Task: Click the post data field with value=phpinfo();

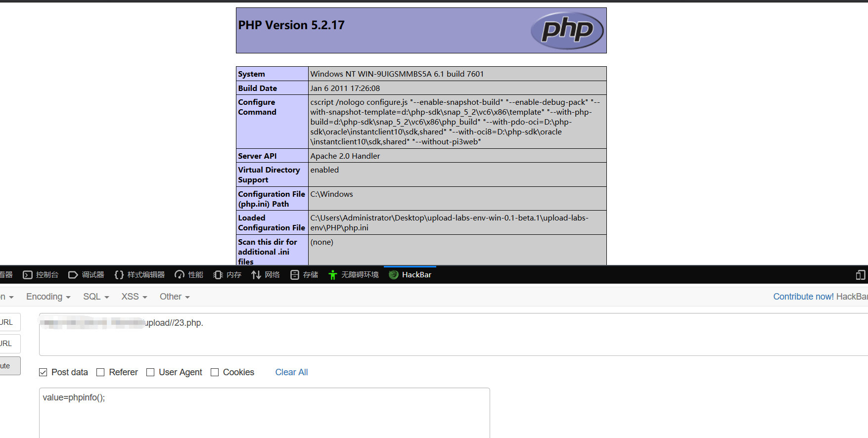Action: click(265, 413)
